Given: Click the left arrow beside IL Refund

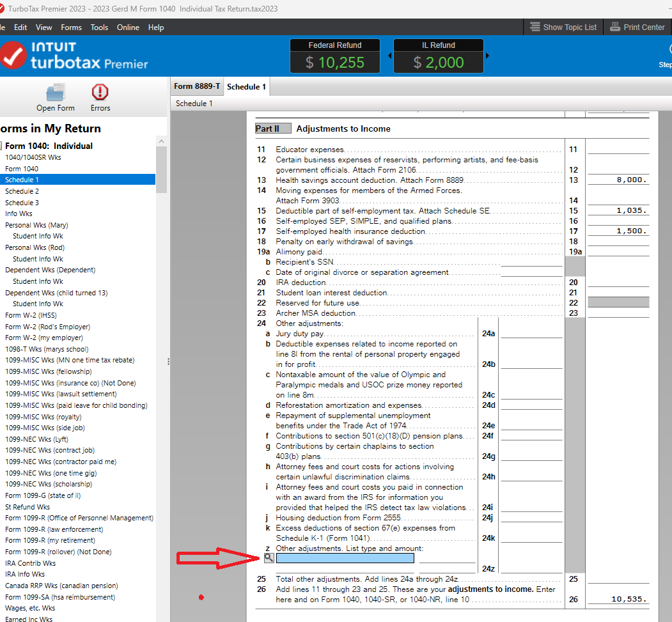Looking at the screenshot, I should (389, 55).
